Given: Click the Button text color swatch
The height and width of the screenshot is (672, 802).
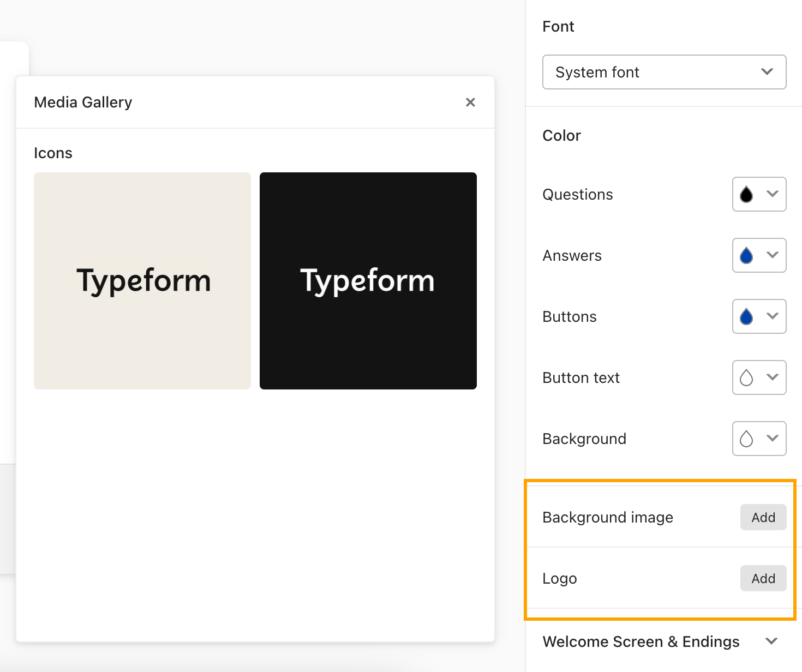Looking at the screenshot, I should click(x=746, y=377).
